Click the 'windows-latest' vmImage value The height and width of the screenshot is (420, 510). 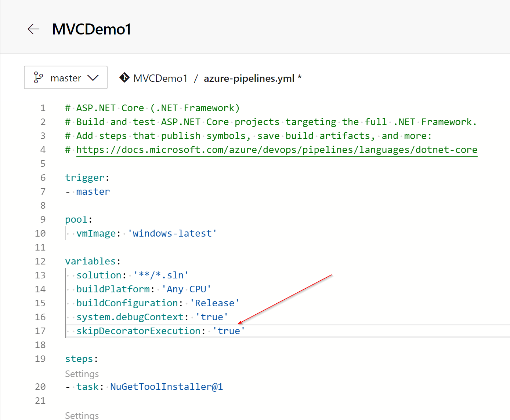click(172, 233)
